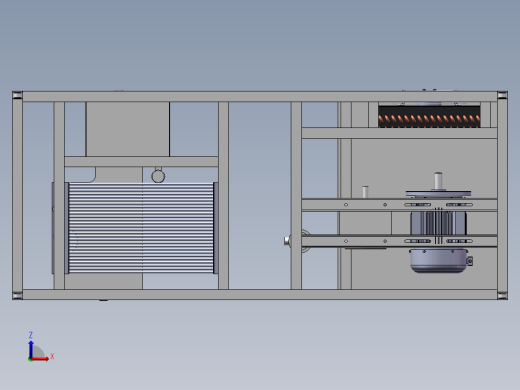Select the finned heat exchanger core
520x390 pixels.
click(x=141, y=228)
